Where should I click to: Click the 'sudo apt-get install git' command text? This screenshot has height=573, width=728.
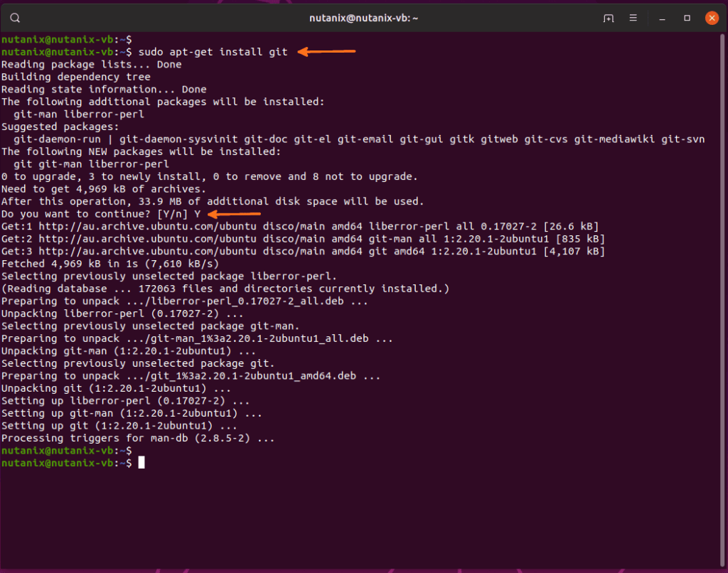tap(213, 52)
